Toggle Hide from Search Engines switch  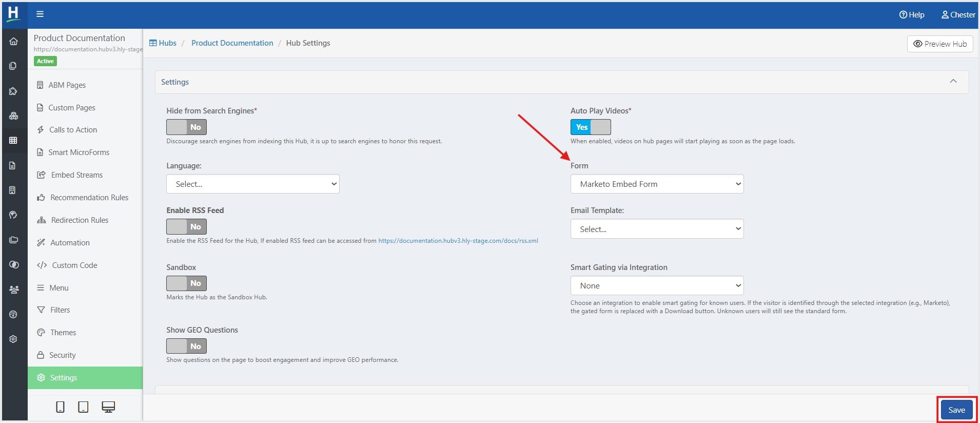tap(186, 127)
